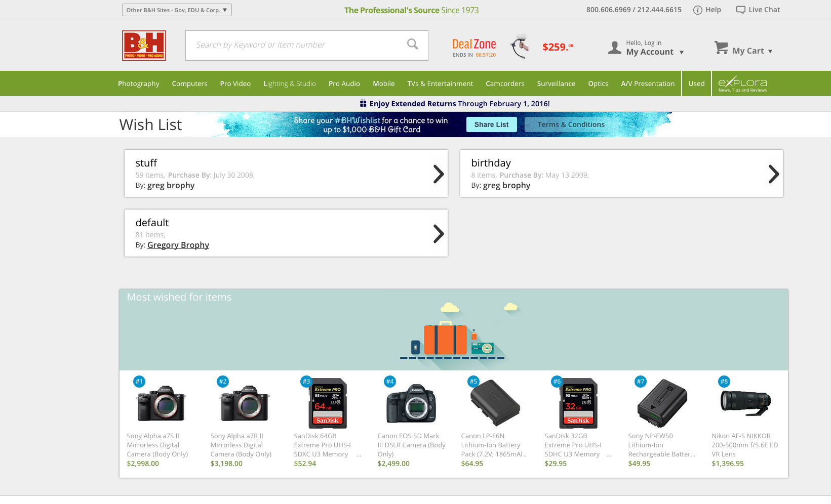The width and height of the screenshot is (831, 504).
Task: Open the Used menu item
Action: [x=696, y=83]
